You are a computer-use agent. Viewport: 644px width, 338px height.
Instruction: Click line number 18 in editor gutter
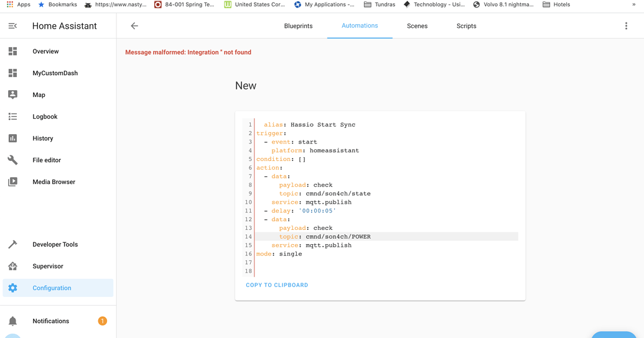[248, 271]
